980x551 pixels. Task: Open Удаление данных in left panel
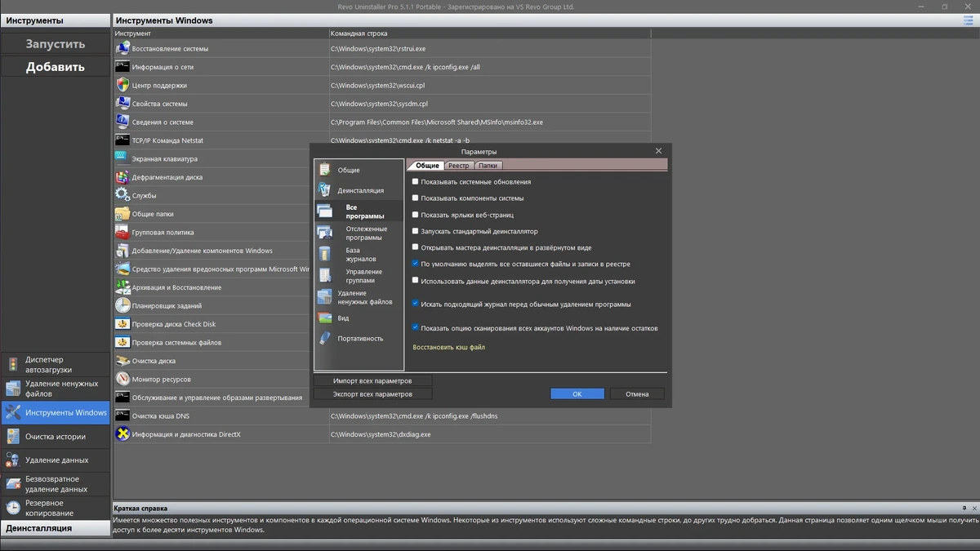(x=56, y=460)
